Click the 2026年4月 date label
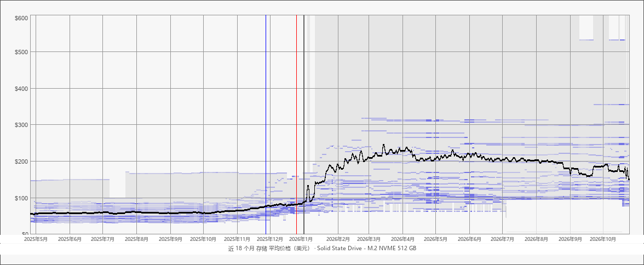Viewport: 644px width, 265px height. pos(403,239)
